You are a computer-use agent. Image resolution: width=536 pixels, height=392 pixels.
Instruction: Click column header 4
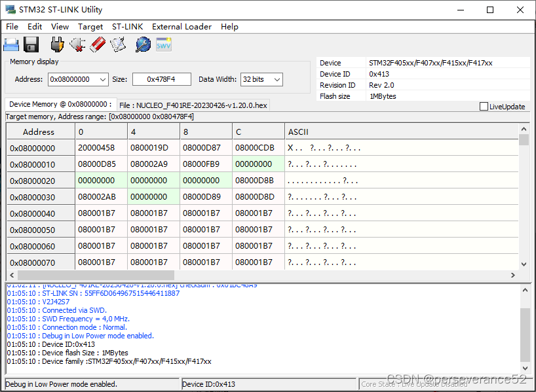click(153, 132)
